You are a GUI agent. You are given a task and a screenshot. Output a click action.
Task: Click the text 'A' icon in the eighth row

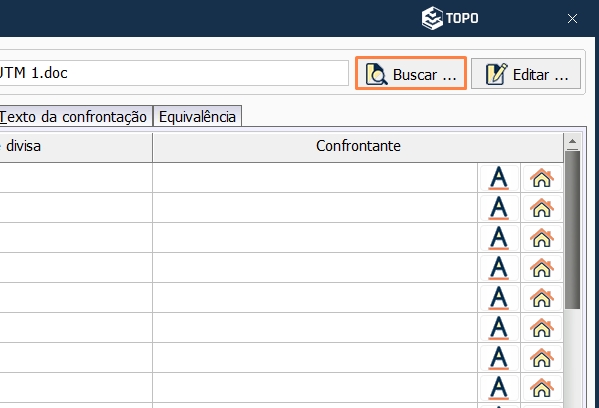[499, 388]
